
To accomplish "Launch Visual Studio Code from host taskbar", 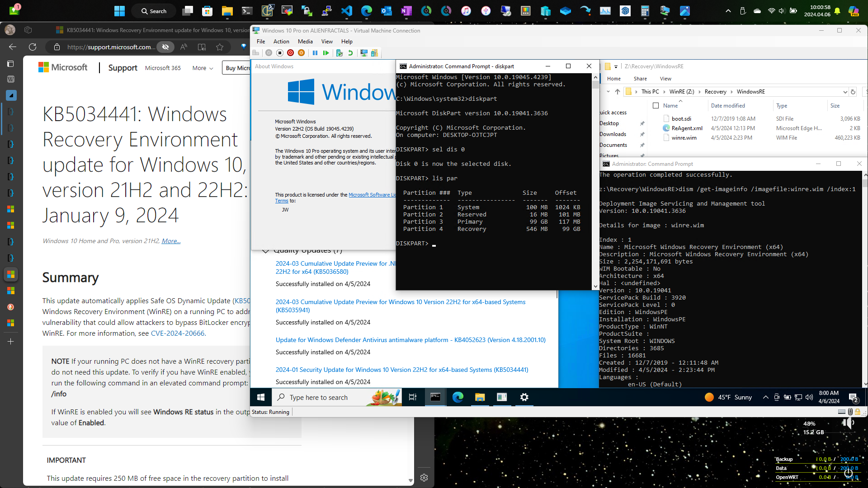I will (347, 11).
